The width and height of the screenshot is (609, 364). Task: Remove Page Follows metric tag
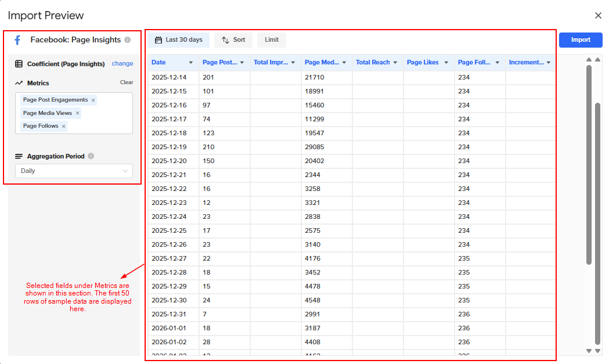pyautogui.click(x=63, y=126)
